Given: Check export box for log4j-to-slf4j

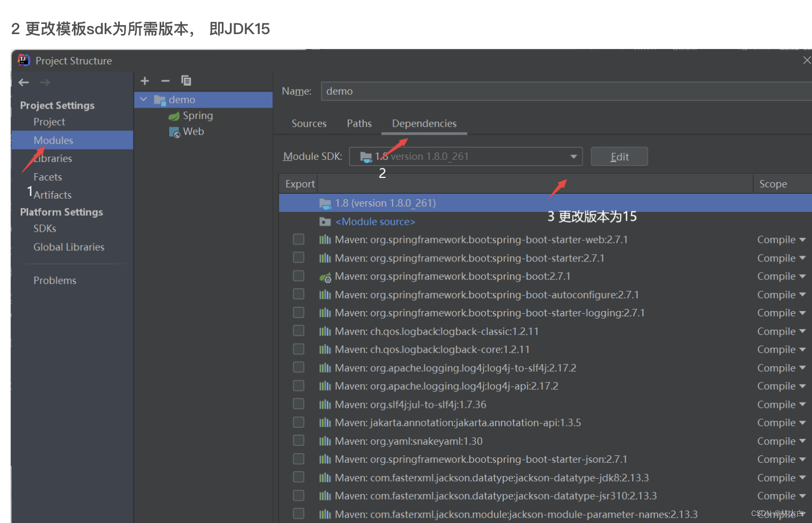Looking at the screenshot, I should (299, 367).
